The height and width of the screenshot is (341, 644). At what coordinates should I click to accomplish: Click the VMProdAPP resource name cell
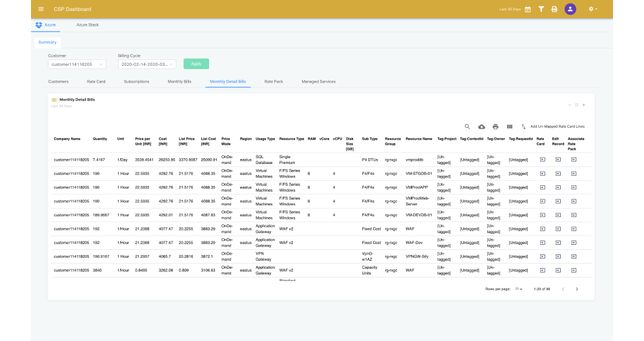tap(417, 187)
